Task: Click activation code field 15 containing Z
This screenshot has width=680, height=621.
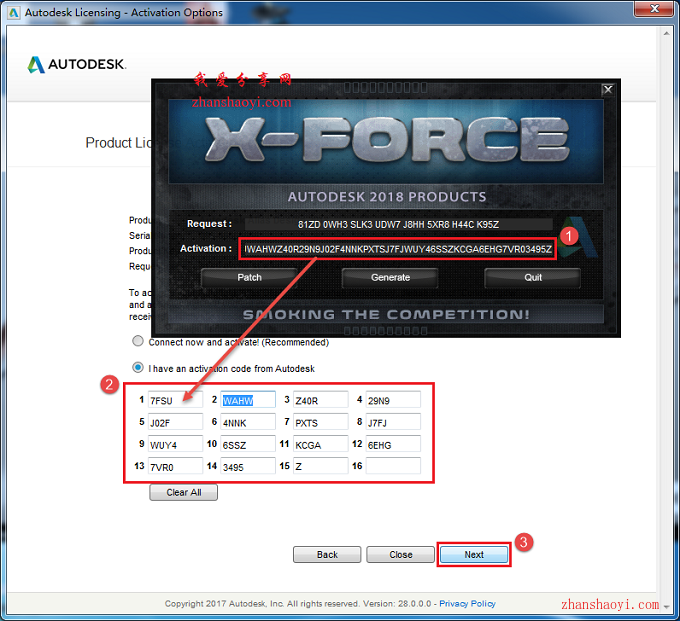Action: coord(320,466)
